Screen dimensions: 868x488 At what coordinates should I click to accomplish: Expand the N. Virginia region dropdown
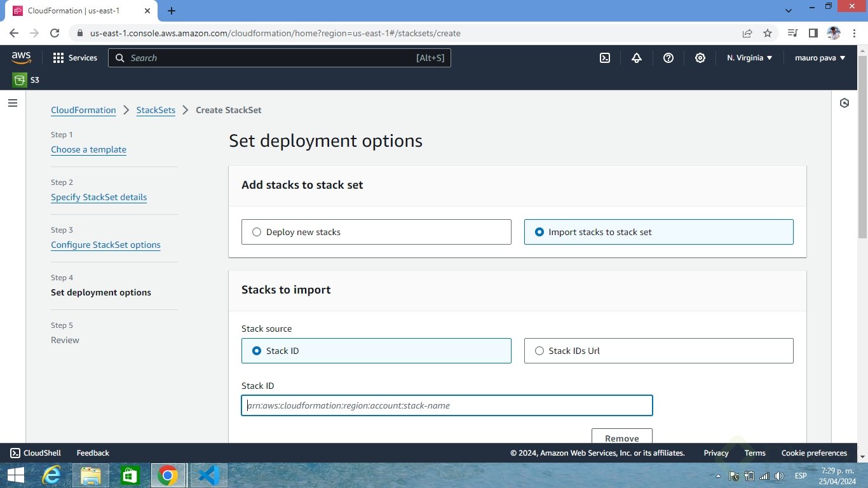[x=749, y=58]
